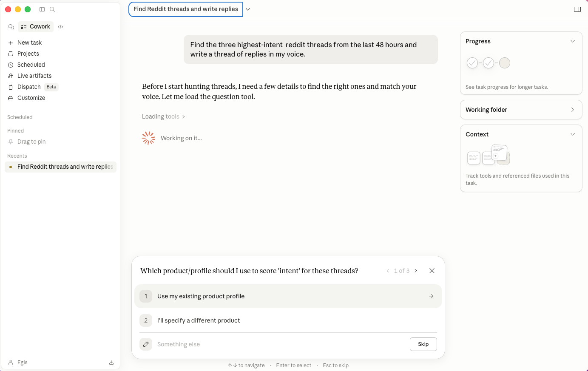Open the task title dropdown arrow
The image size is (588, 371).
(x=248, y=9)
